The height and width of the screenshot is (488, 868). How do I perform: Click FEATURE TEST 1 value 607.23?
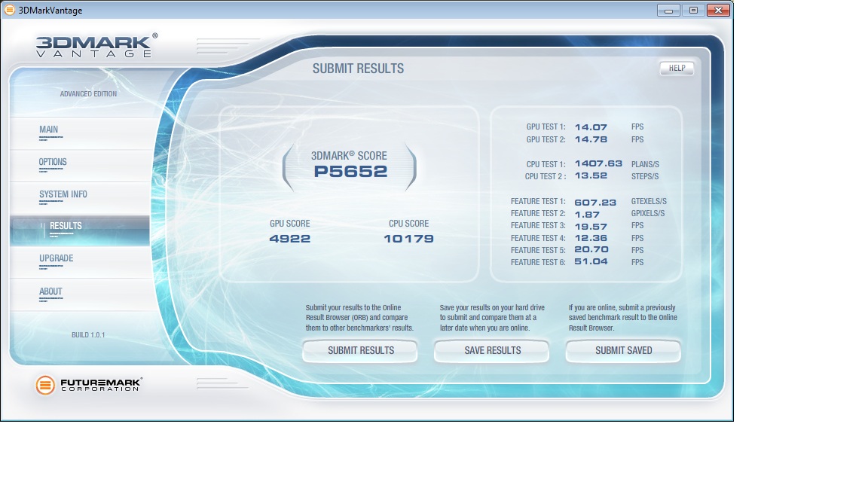click(x=595, y=203)
